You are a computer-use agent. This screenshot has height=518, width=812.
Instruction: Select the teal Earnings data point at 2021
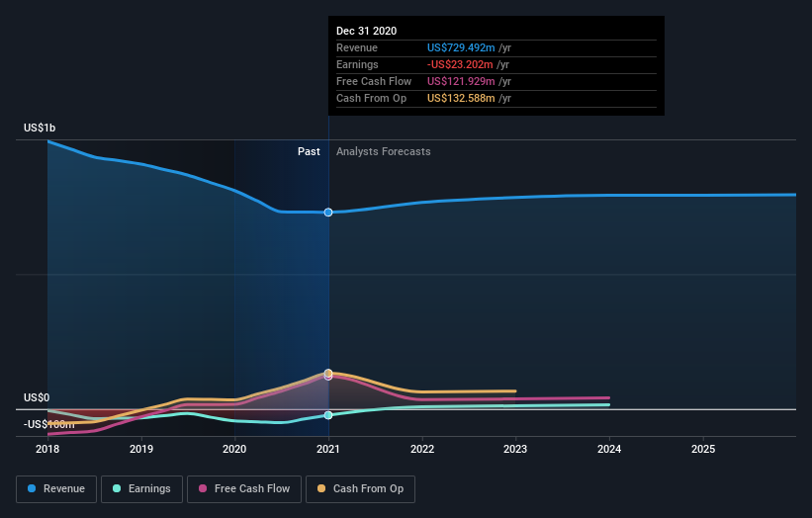pos(328,415)
